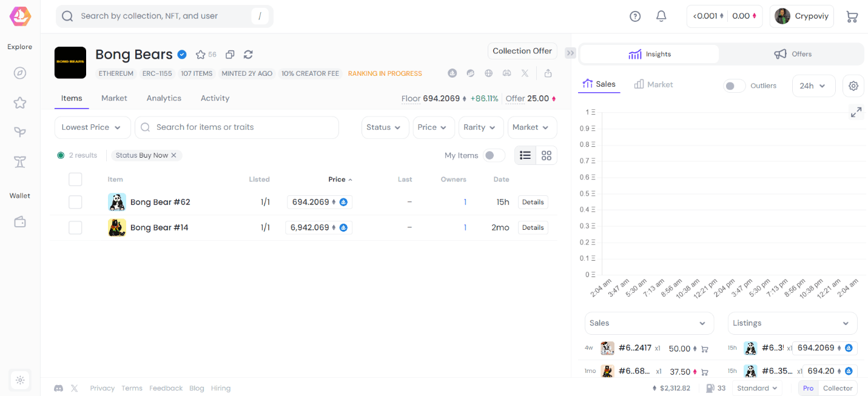868x396 pixels.
Task: Open the Lowest Price sort dropdown
Action: pyautogui.click(x=92, y=127)
